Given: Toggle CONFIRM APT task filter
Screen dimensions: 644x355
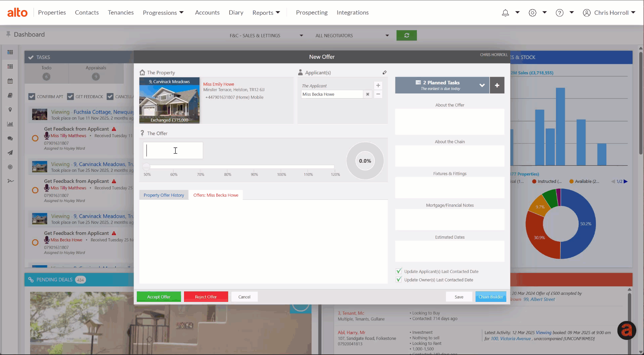Looking at the screenshot, I should [x=32, y=96].
